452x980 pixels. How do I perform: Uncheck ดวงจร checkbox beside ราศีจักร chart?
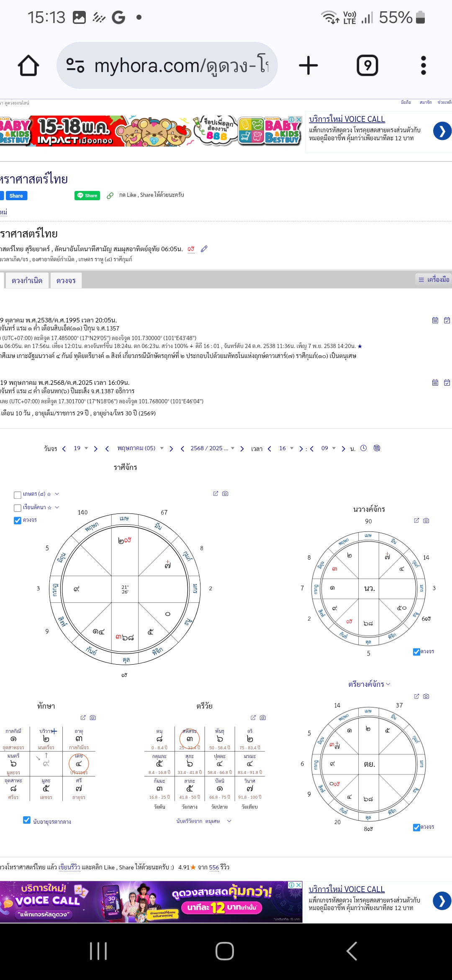point(18,521)
